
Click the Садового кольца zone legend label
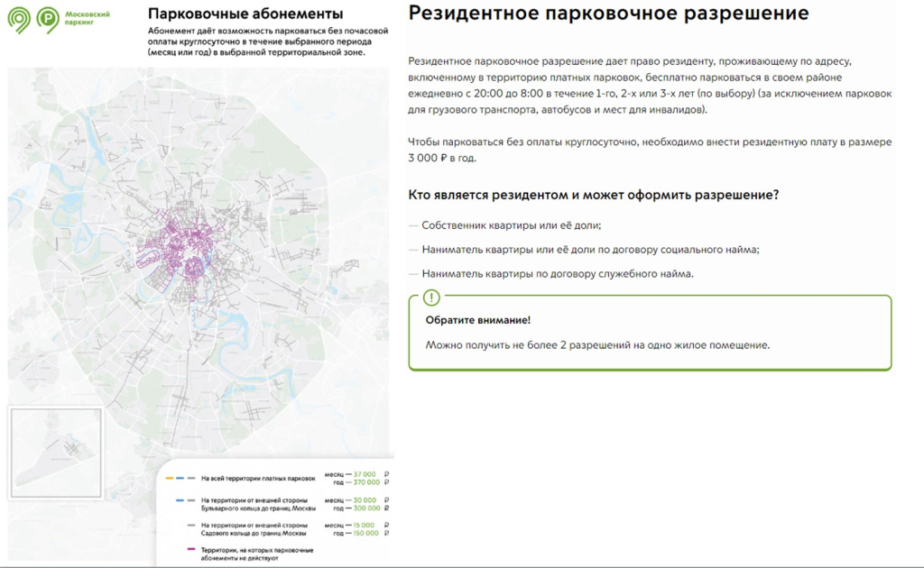pyautogui.click(x=254, y=529)
